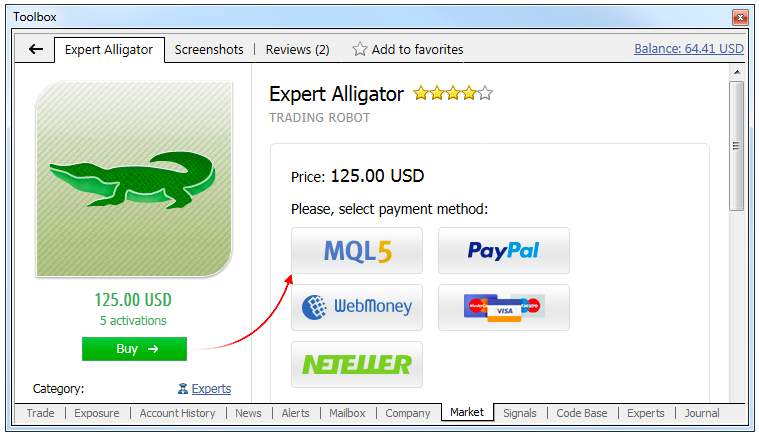This screenshot has height=436, width=759.
Task: Go to Account History tab
Action: coord(177,413)
